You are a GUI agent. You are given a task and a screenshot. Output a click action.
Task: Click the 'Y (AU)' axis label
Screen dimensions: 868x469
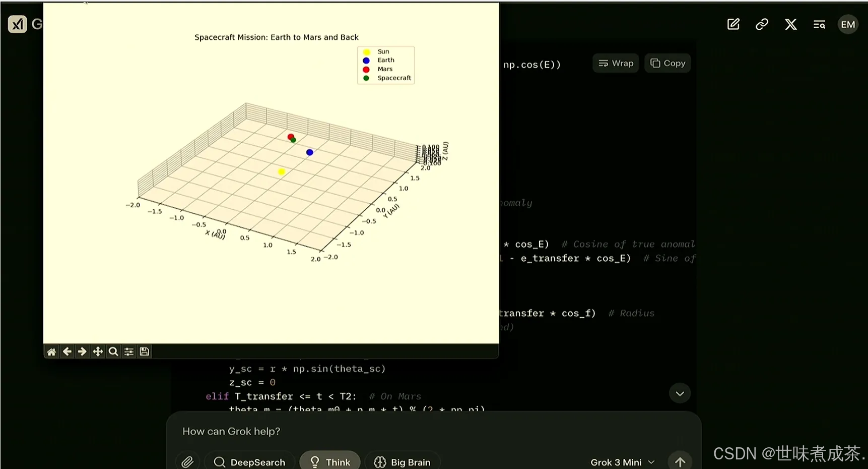click(391, 211)
